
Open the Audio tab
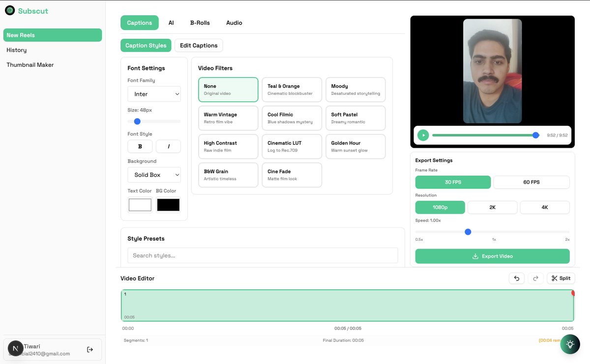point(234,23)
